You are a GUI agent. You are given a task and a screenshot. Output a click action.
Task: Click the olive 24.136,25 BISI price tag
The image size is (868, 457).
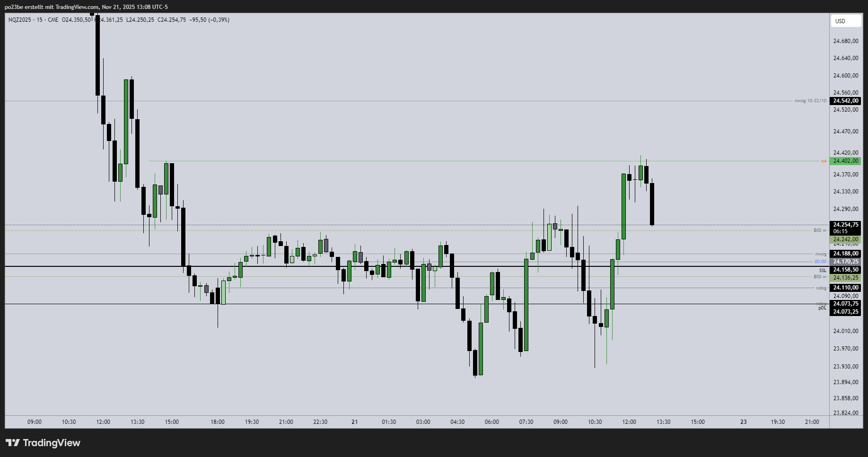click(x=845, y=278)
